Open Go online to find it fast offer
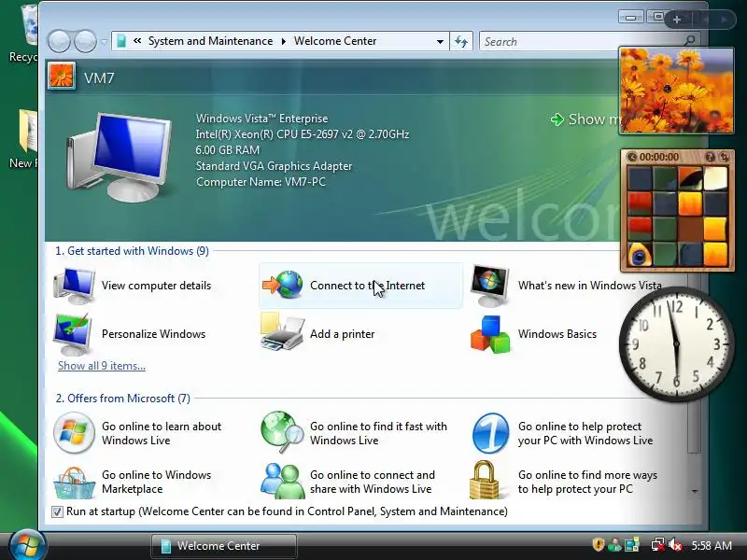The width and height of the screenshot is (747, 560). click(354, 433)
